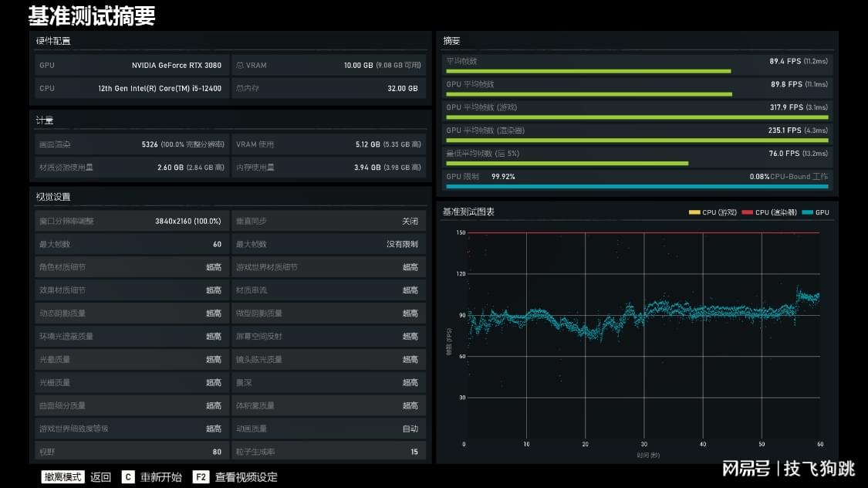Click the 摘要 panel header

[x=452, y=40]
